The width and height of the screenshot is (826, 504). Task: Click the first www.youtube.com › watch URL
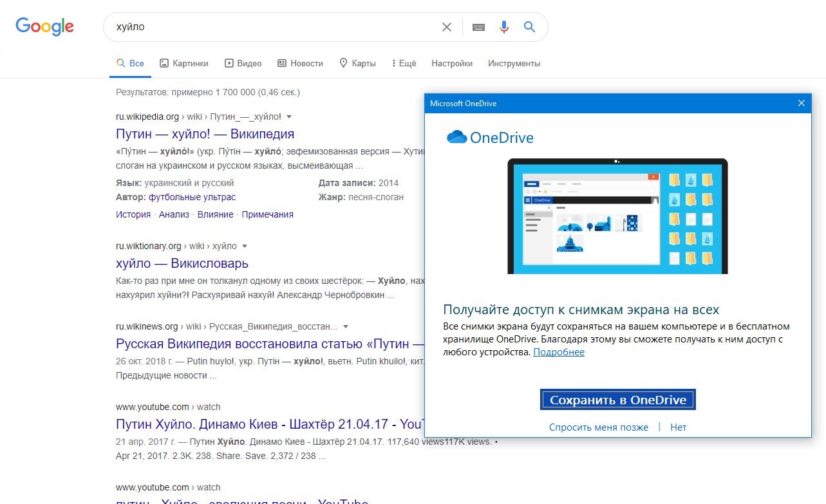click(x=168, y=407)
